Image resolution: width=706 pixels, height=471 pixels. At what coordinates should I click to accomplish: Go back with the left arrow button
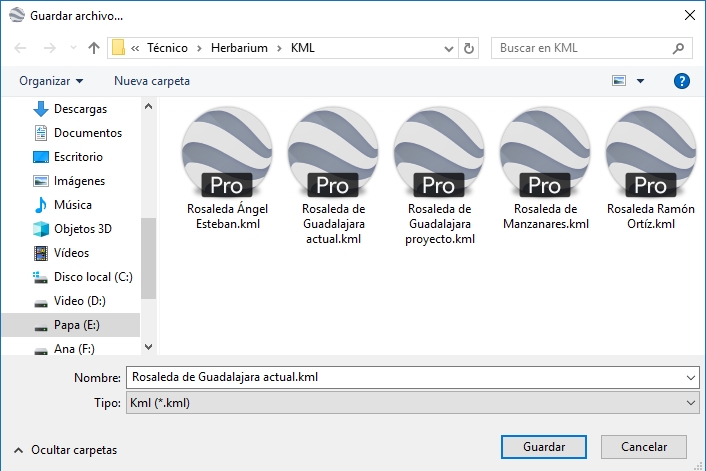pyautogui.click(x=21, y=47)
